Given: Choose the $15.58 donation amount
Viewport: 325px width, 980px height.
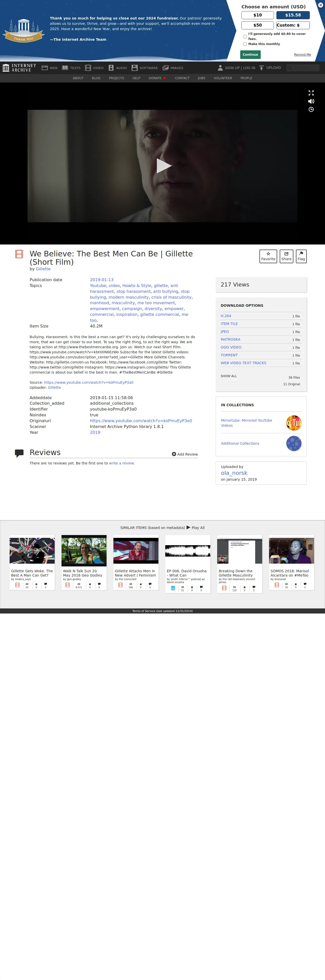Looking at the screenshot, I should click(293, 15).
